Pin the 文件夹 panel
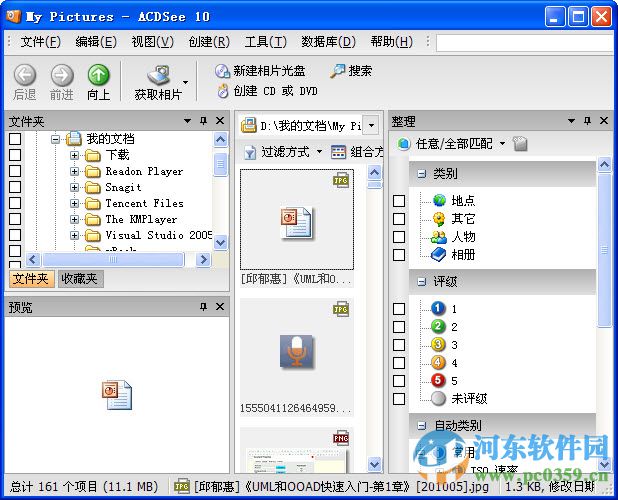 pos(203,121)
